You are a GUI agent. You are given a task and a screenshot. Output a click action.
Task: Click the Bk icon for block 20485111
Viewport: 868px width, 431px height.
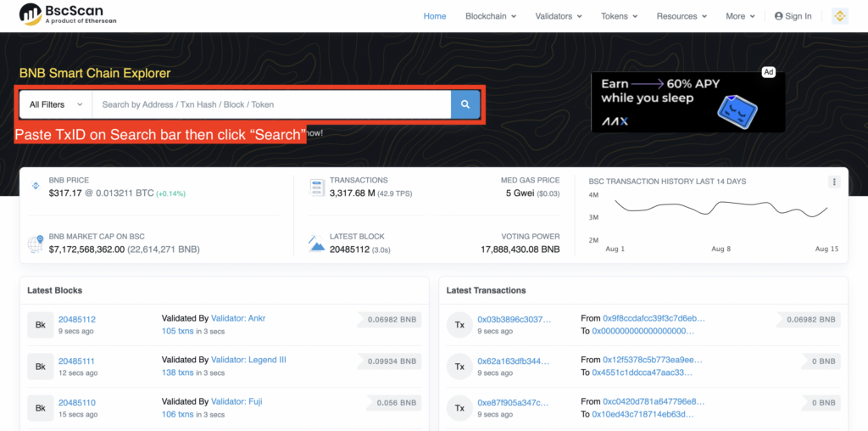pos(41,367)
